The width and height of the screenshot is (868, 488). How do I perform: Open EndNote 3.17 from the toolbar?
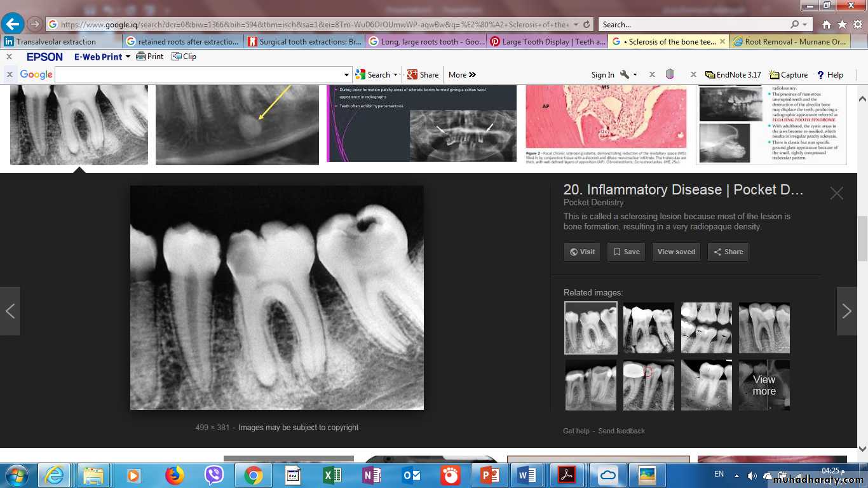click(733, 74)
